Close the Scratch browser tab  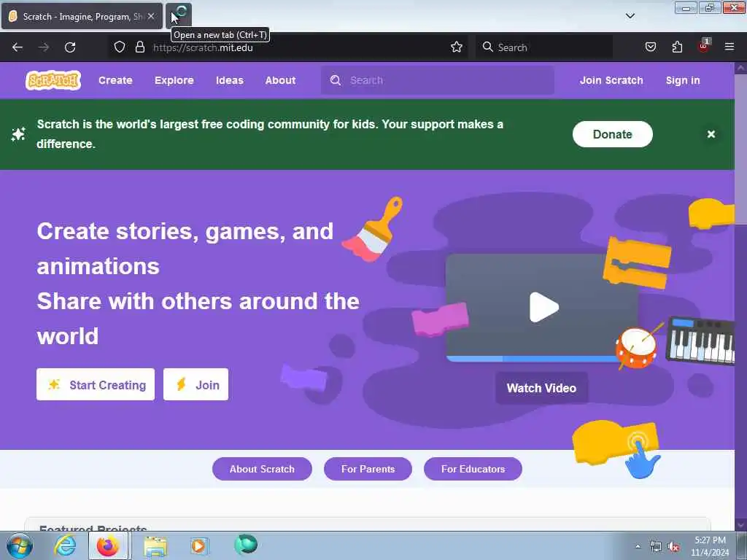pos(150,16)
